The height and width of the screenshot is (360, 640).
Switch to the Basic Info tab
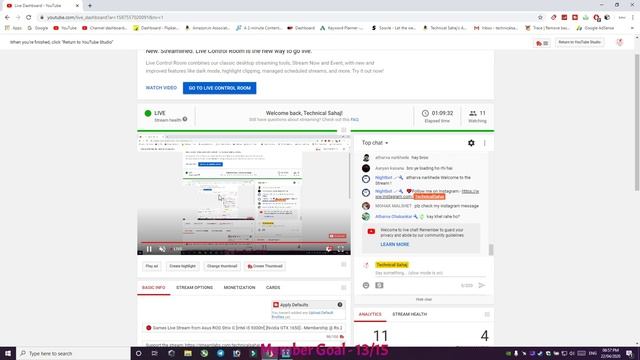(x=153, y=287)
